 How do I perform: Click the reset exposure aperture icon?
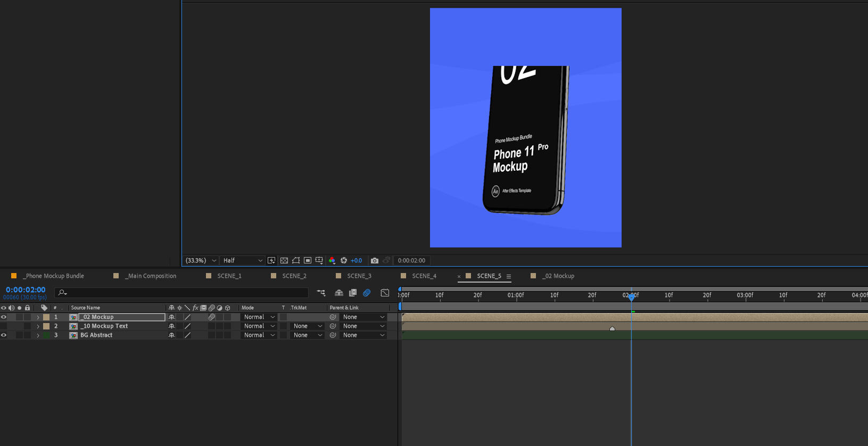pos(344,260)
